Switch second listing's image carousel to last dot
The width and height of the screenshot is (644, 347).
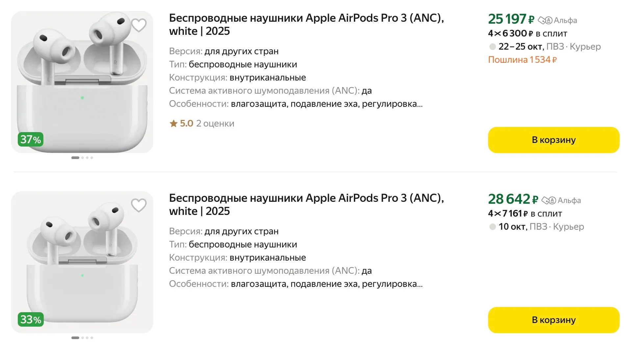(x=92, y=338)
